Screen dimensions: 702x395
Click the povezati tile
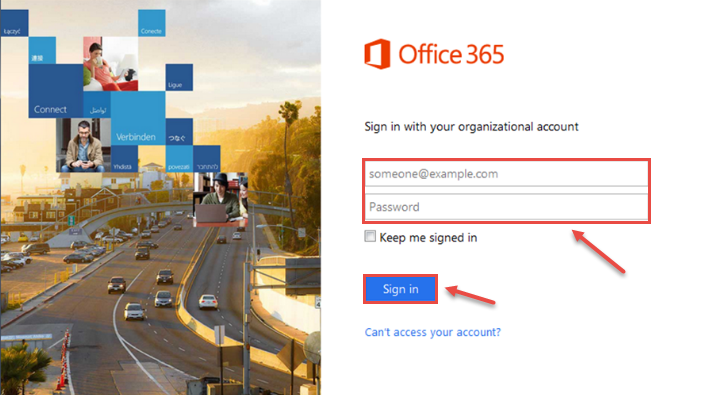point(179,159)
